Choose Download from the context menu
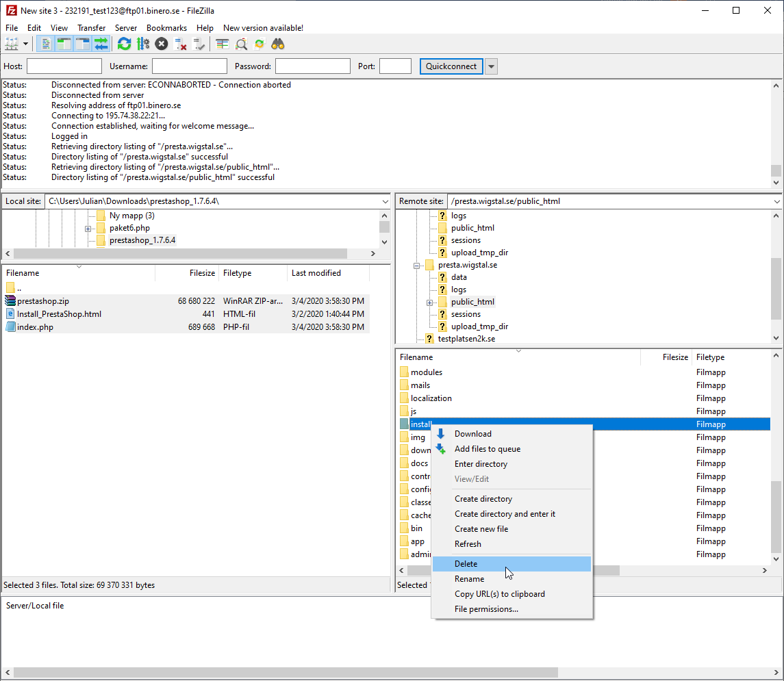Viewport: 784px width, 681px height. click(x=512, y=434)
